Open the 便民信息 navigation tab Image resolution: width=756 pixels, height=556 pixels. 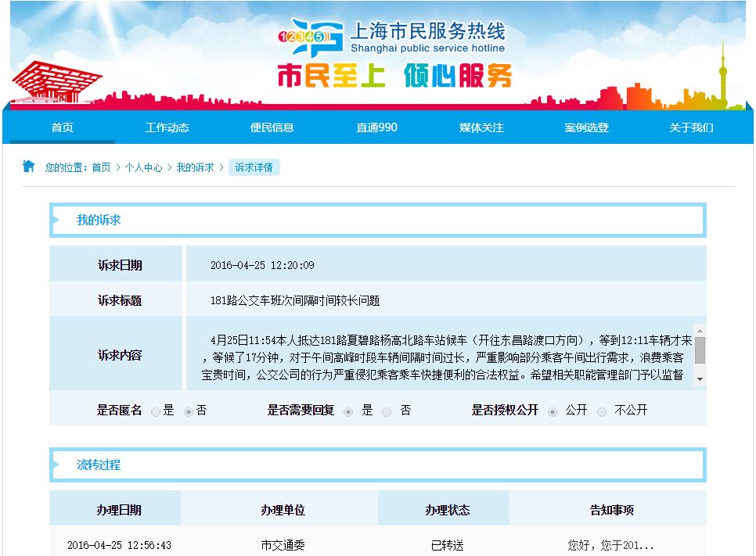click(x=272, y=127)
